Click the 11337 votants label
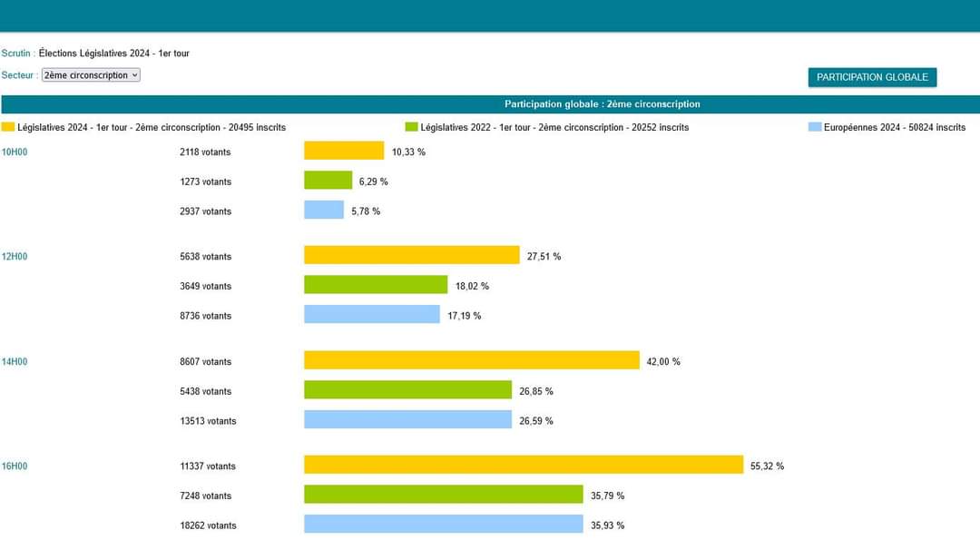Viewport: 980px width, 540px height. point(208,466)
